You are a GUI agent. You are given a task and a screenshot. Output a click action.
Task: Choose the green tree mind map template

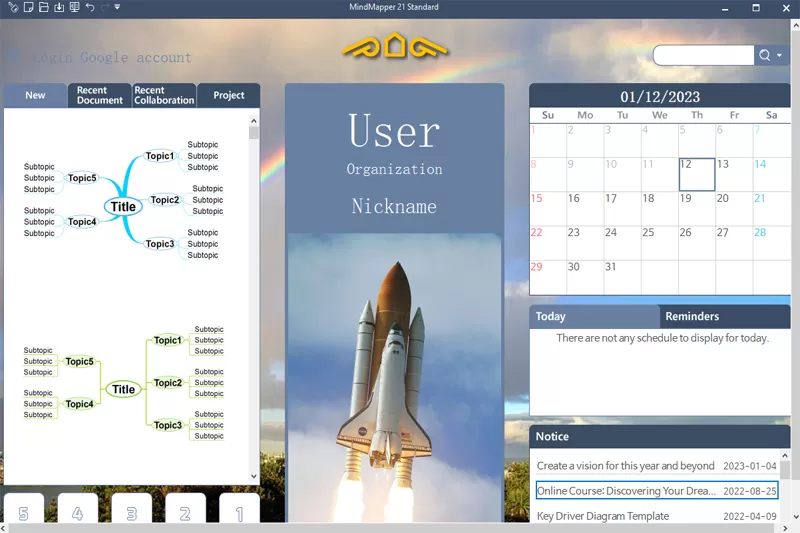123,383
